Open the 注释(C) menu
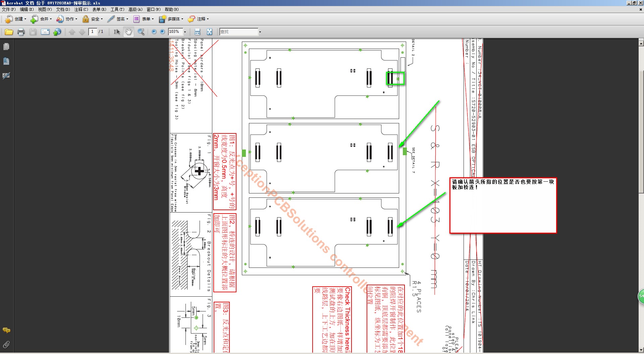 [x=81, y=9]
